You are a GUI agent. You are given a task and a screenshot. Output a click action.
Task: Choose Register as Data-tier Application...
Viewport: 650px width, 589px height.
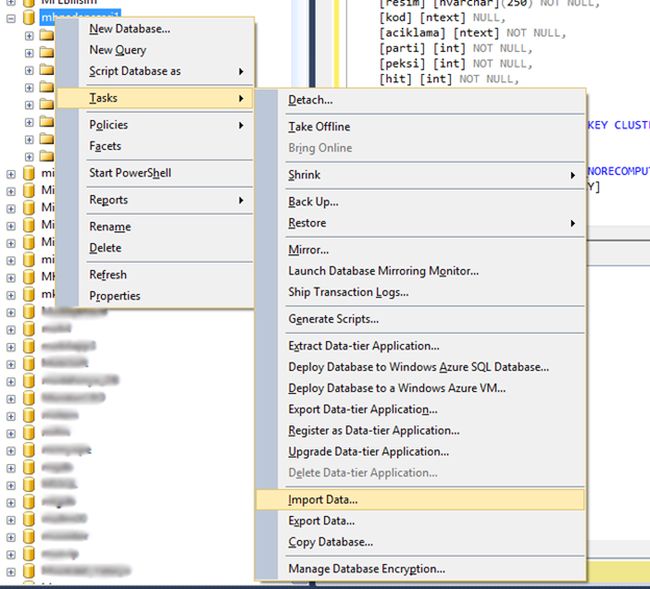(x=420, y=431)
